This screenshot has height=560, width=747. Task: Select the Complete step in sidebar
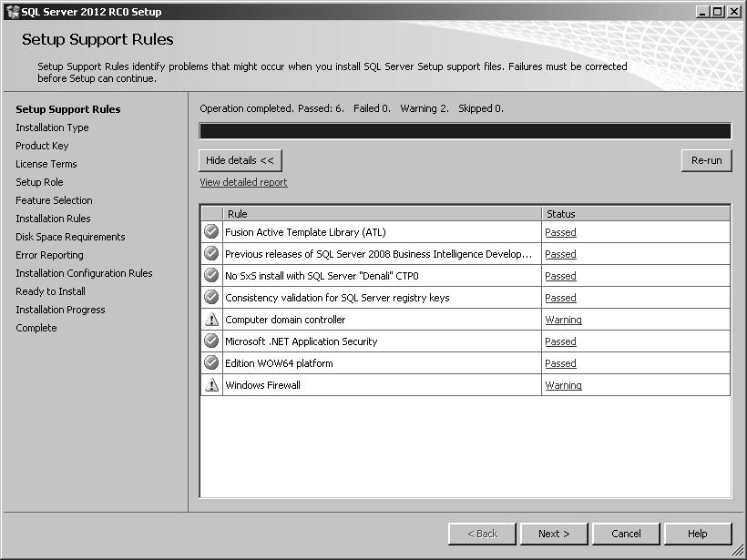tap(36, 328)
